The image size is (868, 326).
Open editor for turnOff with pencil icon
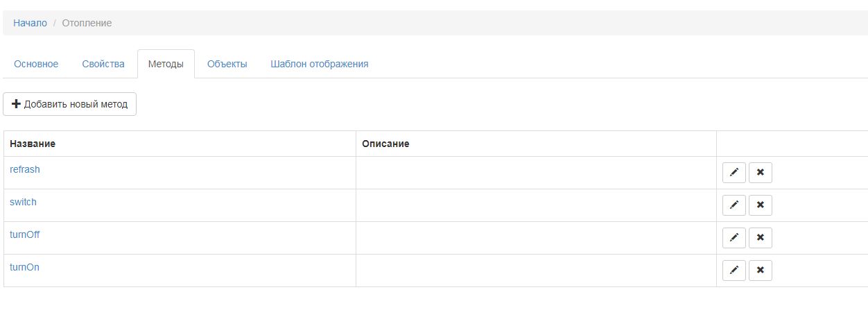click(x=734, y=238)
